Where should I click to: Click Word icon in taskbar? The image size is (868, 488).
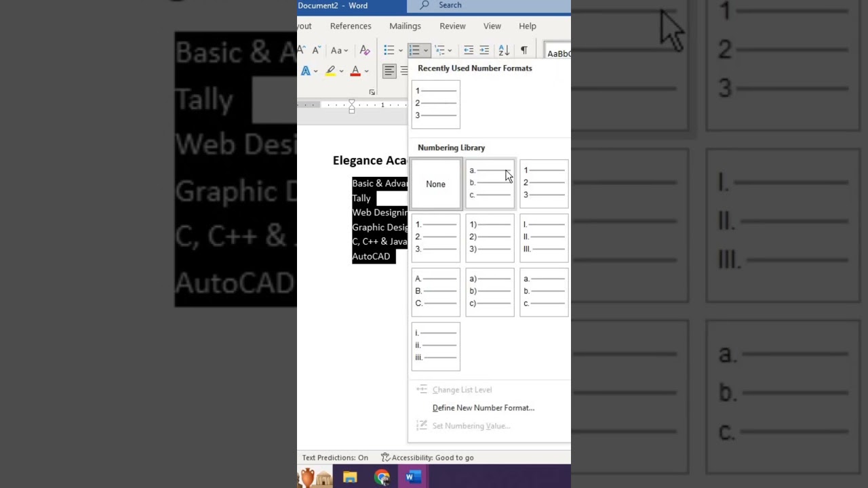(x=413, y=477)
